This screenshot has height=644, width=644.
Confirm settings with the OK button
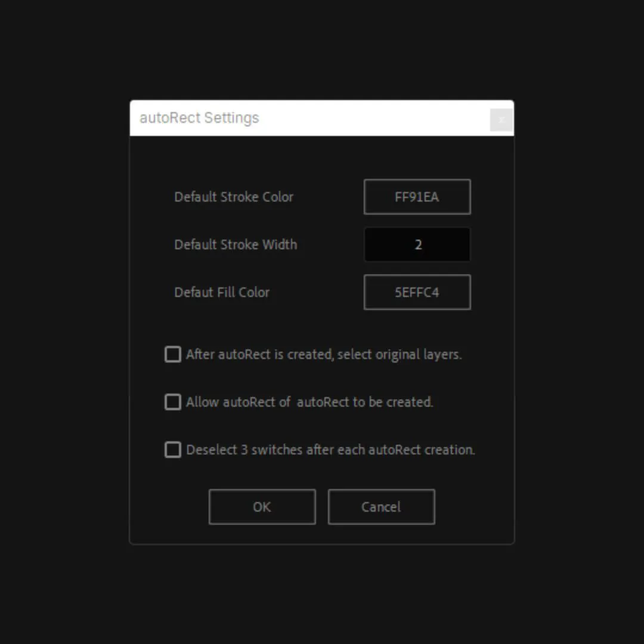coord(262,507)
